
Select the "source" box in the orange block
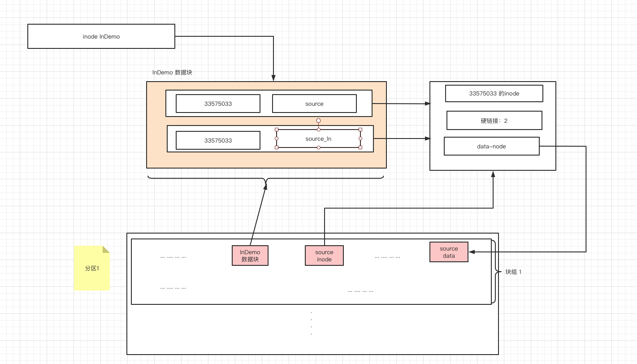click(314, 104)
